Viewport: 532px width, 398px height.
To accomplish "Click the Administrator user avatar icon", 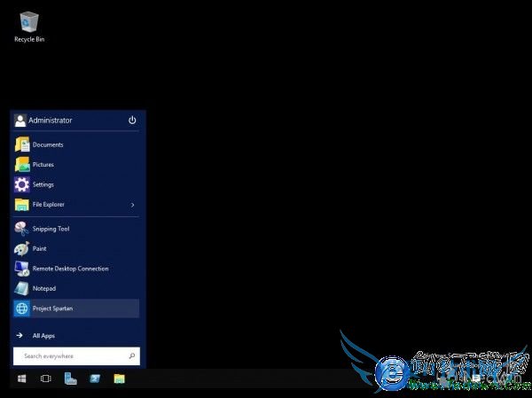I will coord(20,121).
